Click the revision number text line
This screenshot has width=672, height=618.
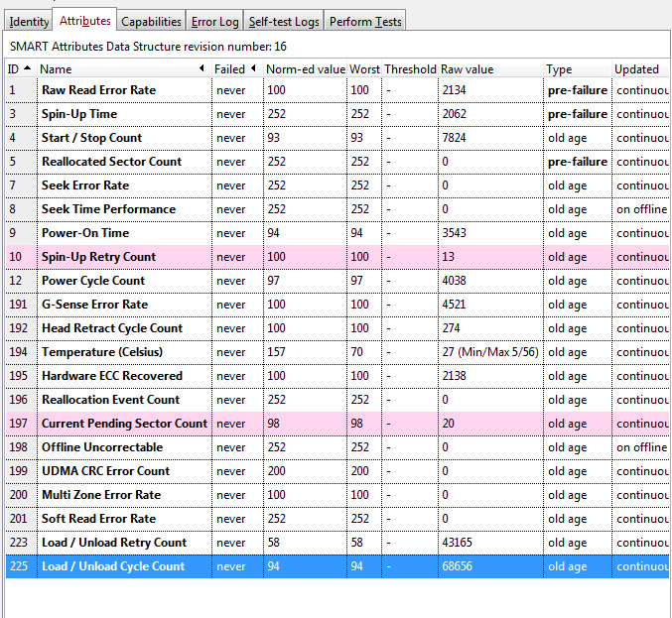148,47
